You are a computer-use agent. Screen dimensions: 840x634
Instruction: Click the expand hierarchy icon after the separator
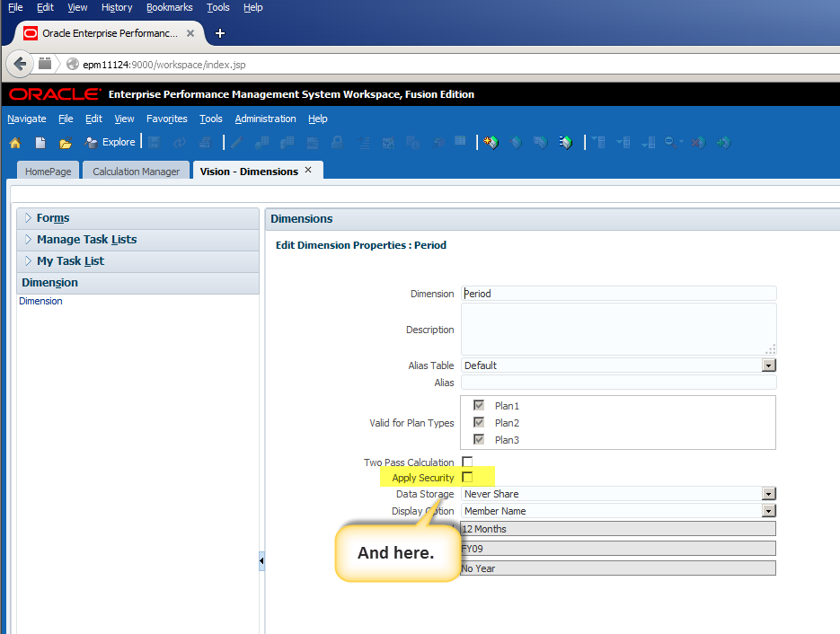[x=599, y=143]
